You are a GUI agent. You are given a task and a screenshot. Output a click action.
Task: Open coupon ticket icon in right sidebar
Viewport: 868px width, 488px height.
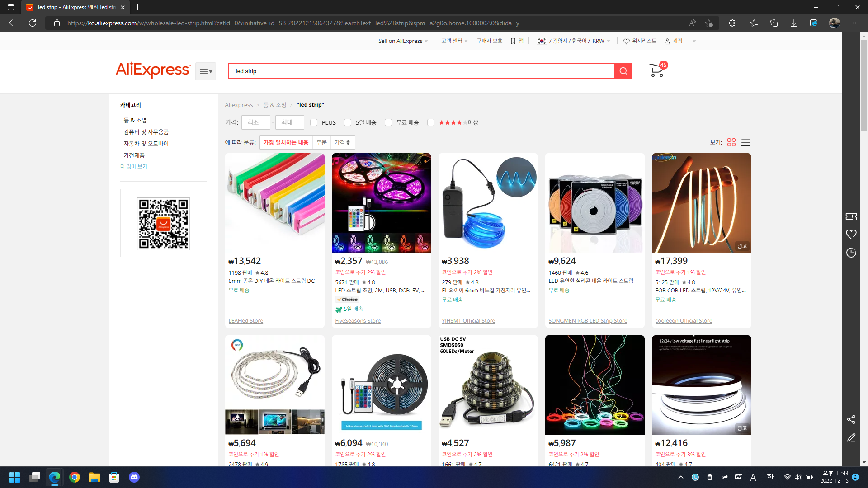click(x=851, y=216)
